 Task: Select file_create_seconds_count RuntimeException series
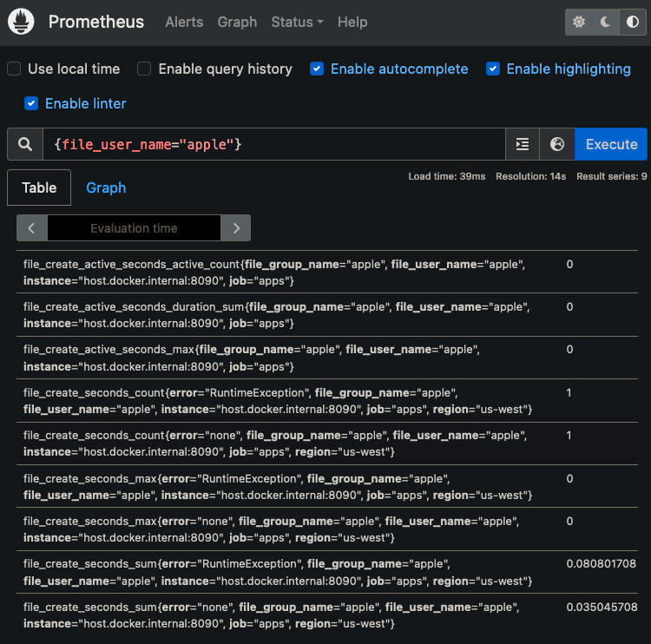tap(327, 401)
